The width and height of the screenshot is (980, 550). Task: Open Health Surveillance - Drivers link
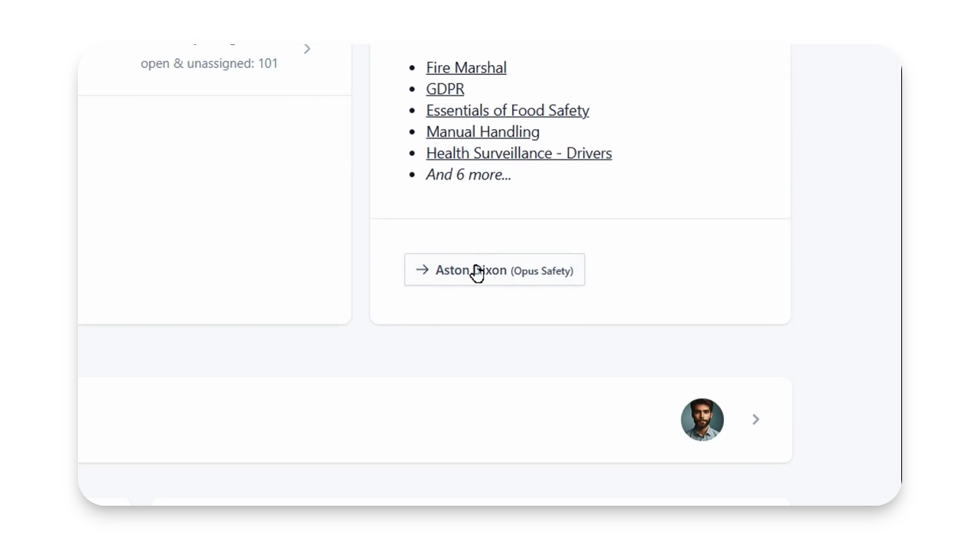(519, 154)
